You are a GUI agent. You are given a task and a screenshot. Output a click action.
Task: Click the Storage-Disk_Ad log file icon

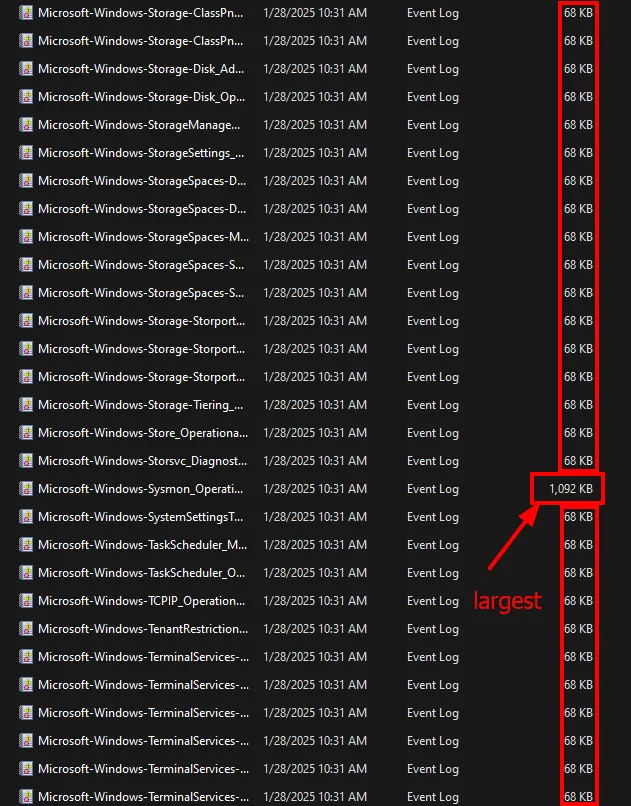(x=27, y=69)
